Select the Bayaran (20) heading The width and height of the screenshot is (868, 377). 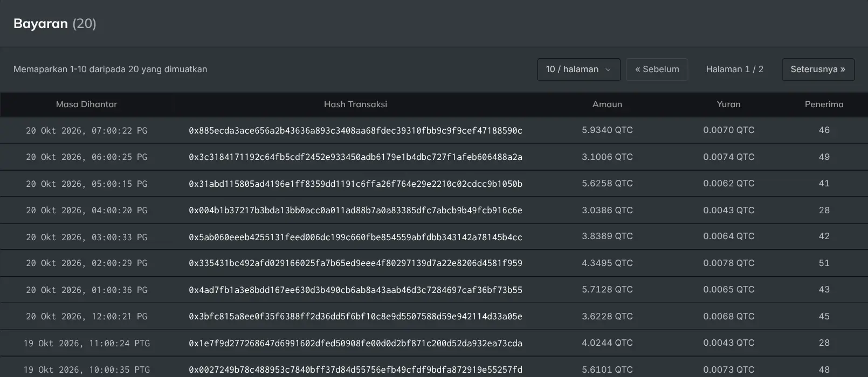55,24
